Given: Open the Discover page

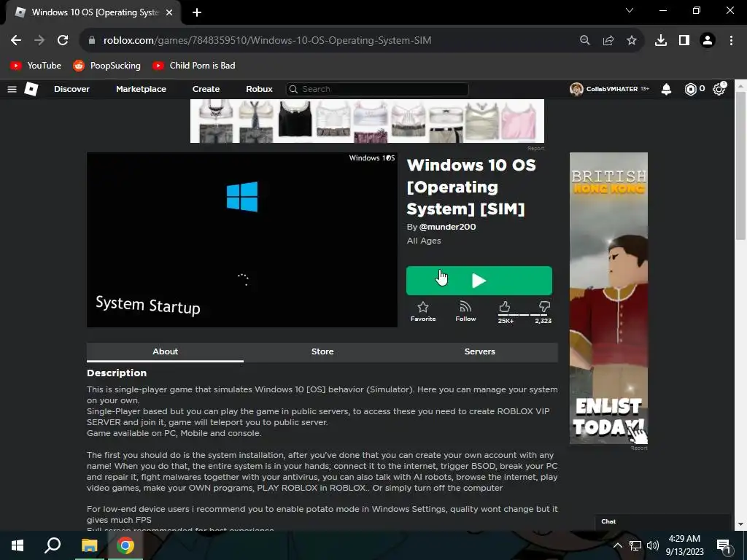Looking at the screenshot, I should 71,89.
